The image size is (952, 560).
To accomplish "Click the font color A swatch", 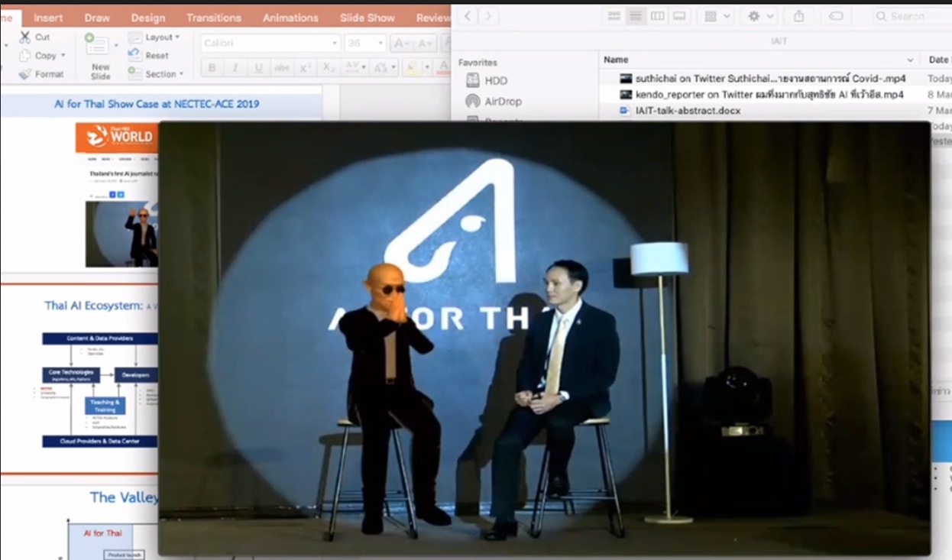I will point(443,68).
